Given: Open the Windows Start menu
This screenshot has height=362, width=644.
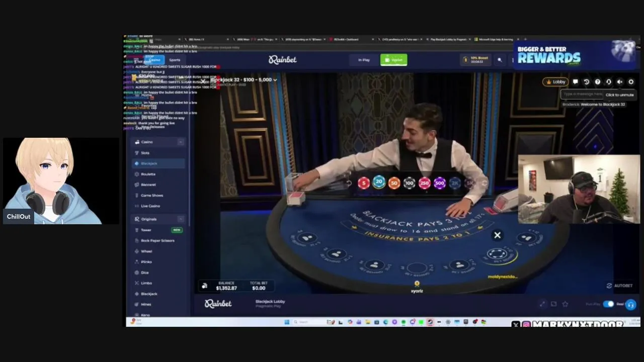Looking at the screenshot, I should pyautogui.click(x=287, y=322).
